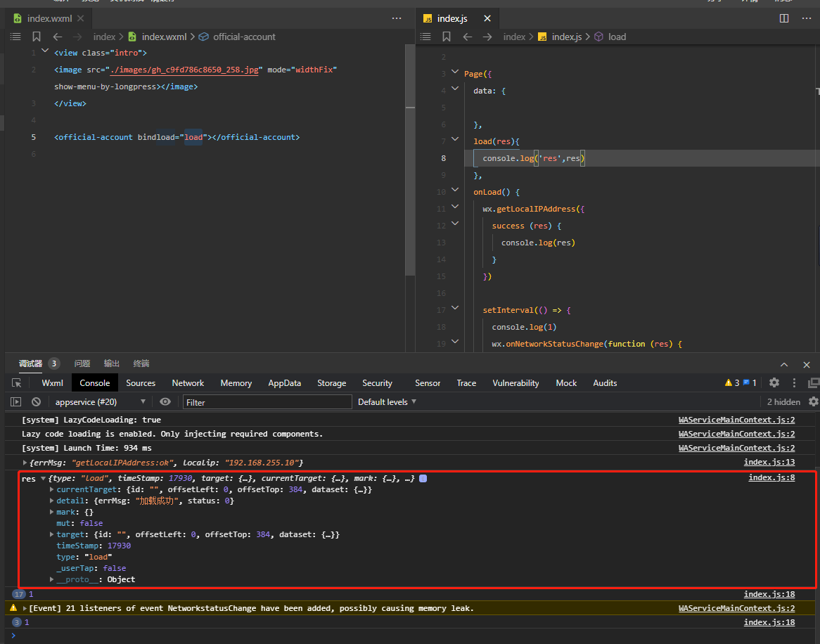Click the yellow warnings count indicator

(x=732, y=383)
